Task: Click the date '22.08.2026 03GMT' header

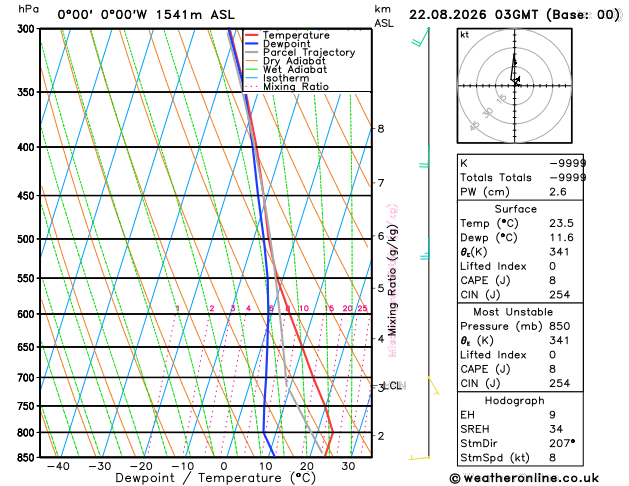Action: pyautogui.click(x=473, y=15)
